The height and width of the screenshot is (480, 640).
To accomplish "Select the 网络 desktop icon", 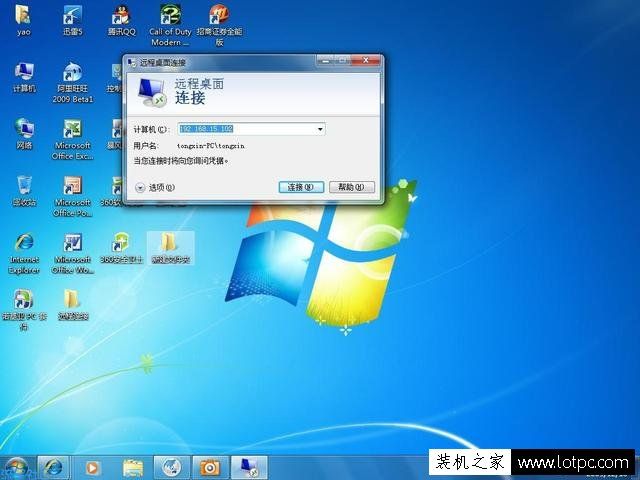I will 24,133.
